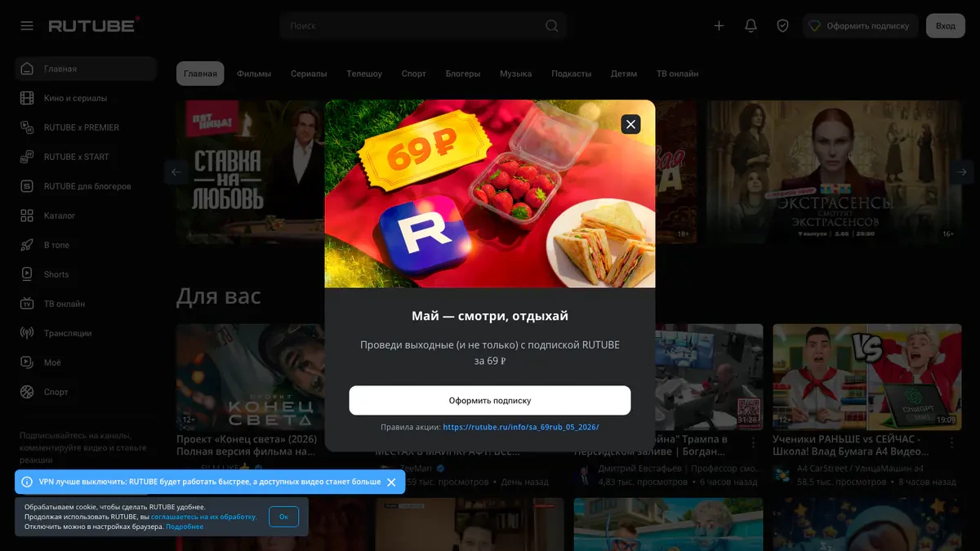Viewport: 980px width, 551px height.
Task: Select the Фильмы tab
Action: click(x=254, y=73)
